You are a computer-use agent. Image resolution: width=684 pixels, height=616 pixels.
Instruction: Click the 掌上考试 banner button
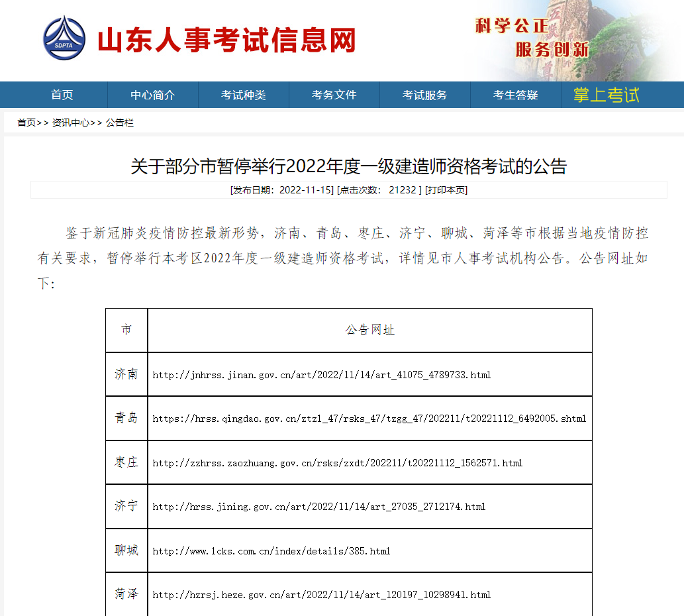tap(606, 95)
